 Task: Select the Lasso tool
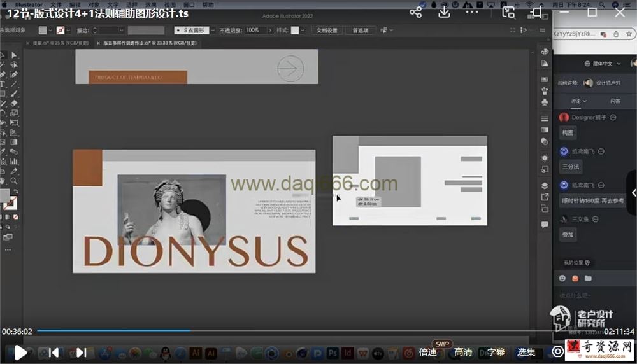[x=14, y=65]
